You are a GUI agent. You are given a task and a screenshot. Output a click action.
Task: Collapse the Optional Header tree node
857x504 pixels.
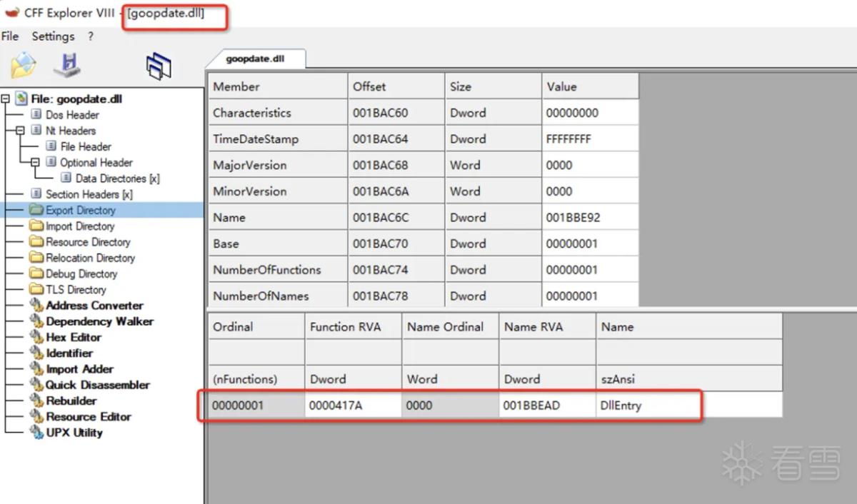[35, 163]
